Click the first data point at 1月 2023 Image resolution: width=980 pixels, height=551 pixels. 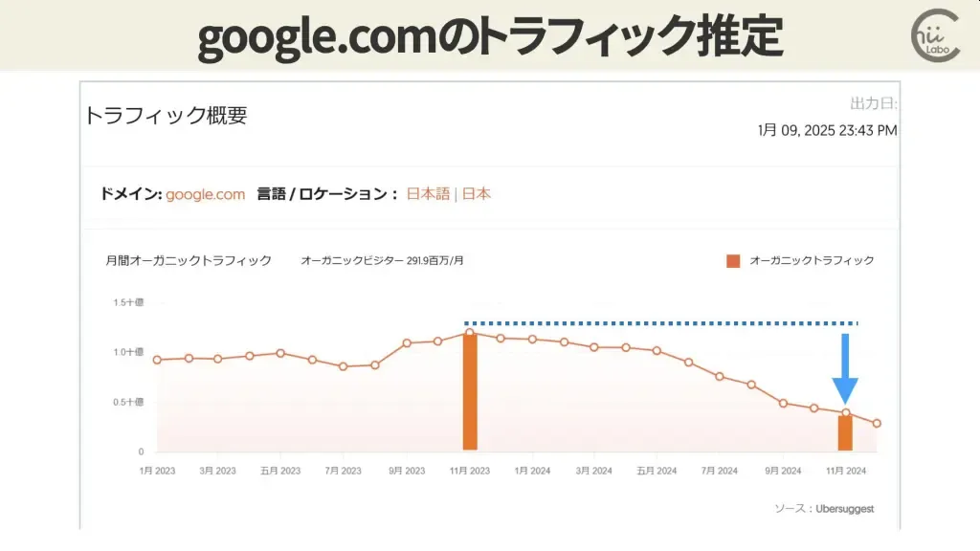click(157, 360)
